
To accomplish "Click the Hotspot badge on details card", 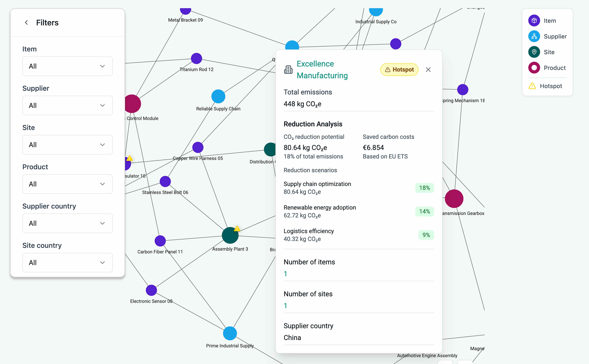I will tap(399, 70).
